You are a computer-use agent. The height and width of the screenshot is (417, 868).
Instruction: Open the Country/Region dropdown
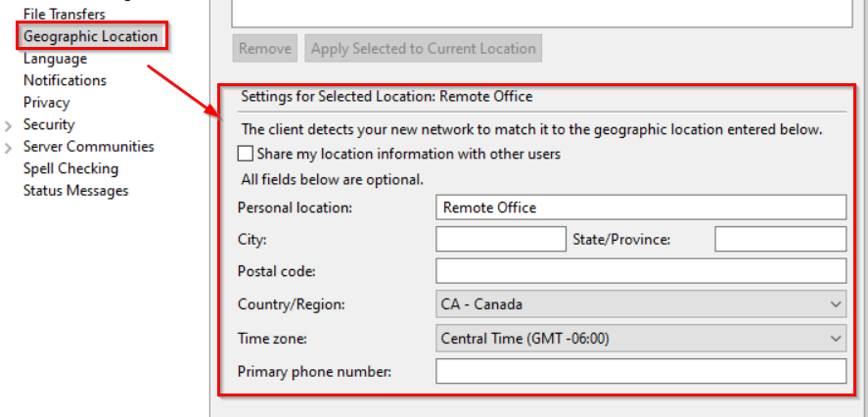pos(640,304)
